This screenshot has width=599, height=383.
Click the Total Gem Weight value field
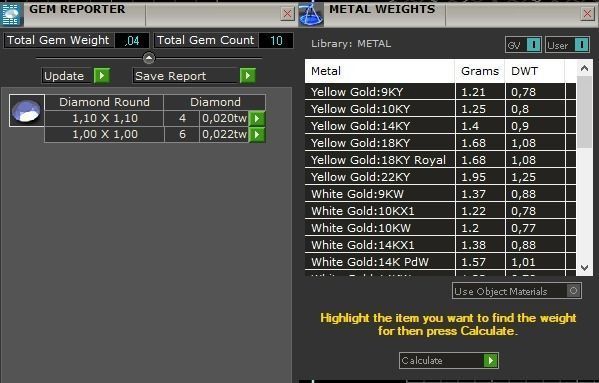pos(132,40)
